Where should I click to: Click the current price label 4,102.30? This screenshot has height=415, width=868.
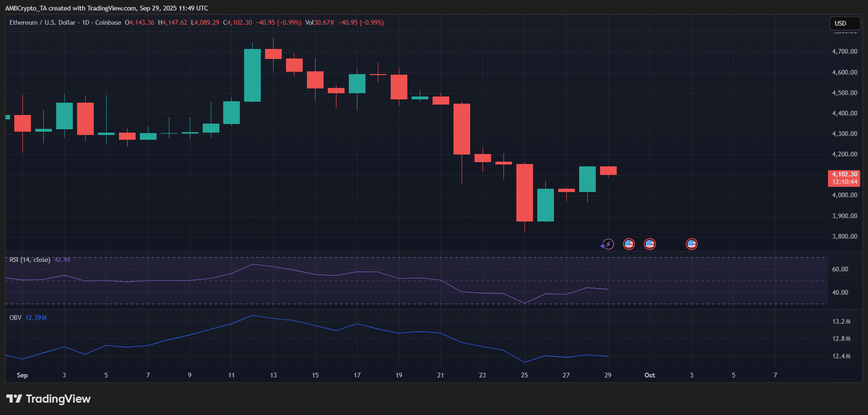(844, 174)
